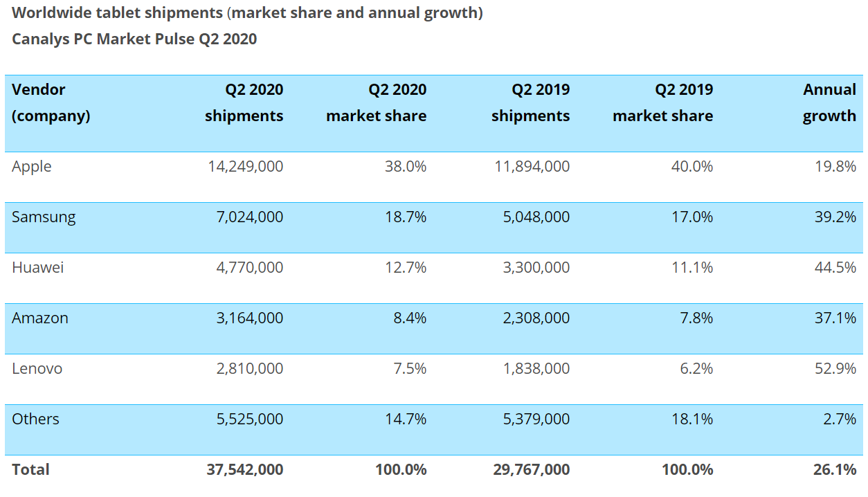Click the Apple vendor cell

tap(32, 167)
